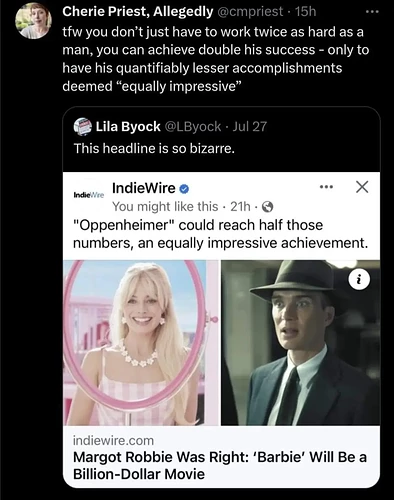Open the 'Margot Robbie Was Right' article headline
The height and width of the screenshot is (500, 394).
(220, 465)
